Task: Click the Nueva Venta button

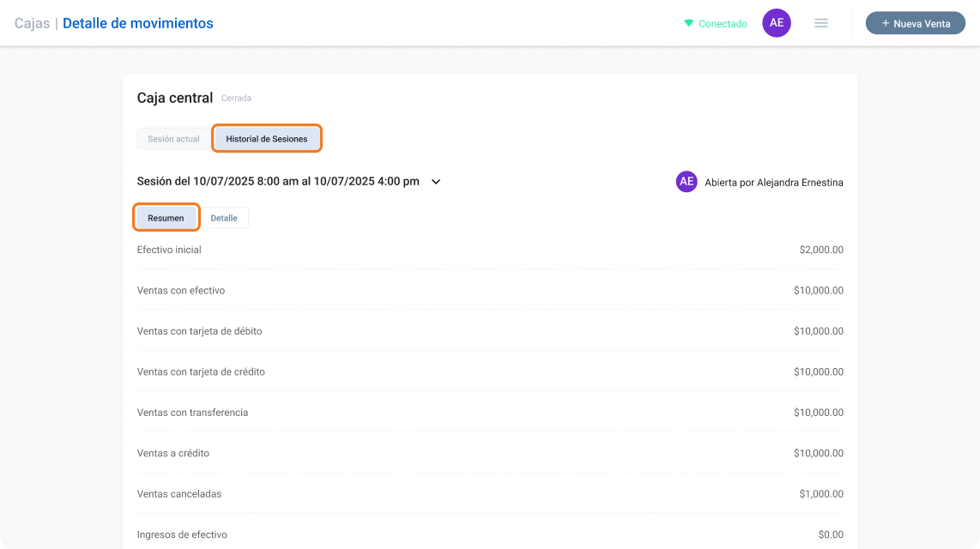Action: click(x=915, y=23)
